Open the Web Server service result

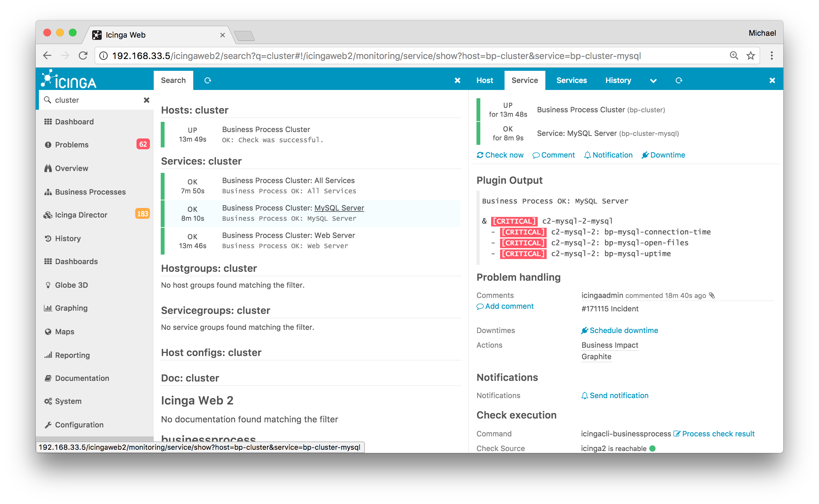311,241
